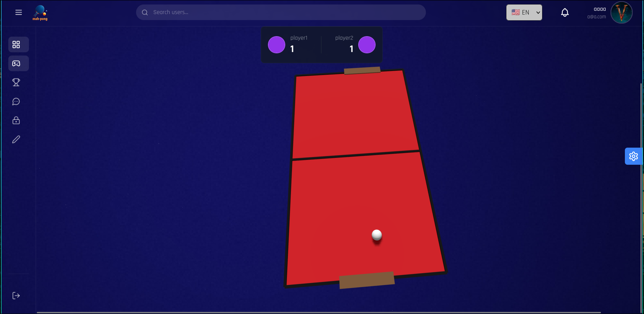The image size is (644, 314).
Task: Click the mah-pong logo
Action: point(40,13)
